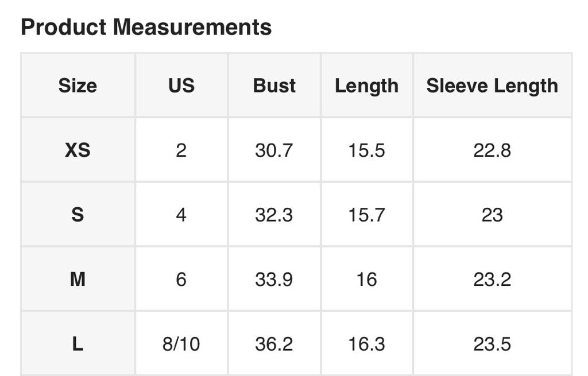Viewport: 588px width, 376px height.
Task: Click the XS size row label
Action: point(78,150)
